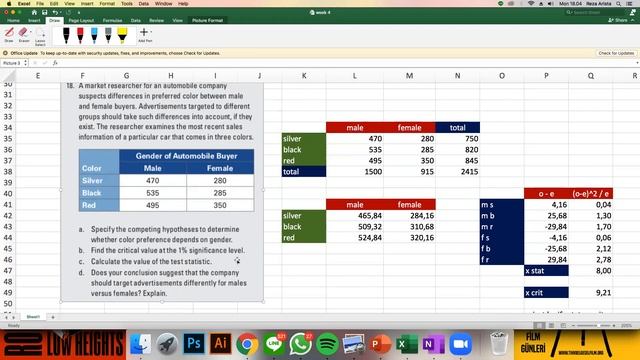Open the Review ribbon tab
The image size is (640, 360).
tap(156, 20)
